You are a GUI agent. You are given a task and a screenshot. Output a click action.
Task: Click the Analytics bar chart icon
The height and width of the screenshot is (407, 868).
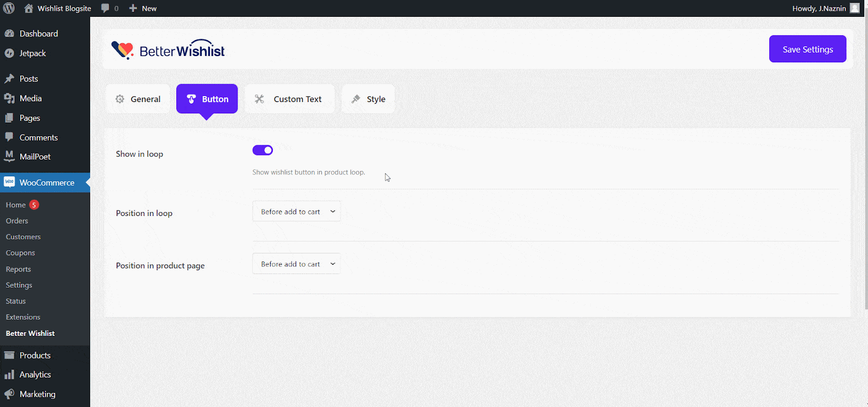[9, 374]
